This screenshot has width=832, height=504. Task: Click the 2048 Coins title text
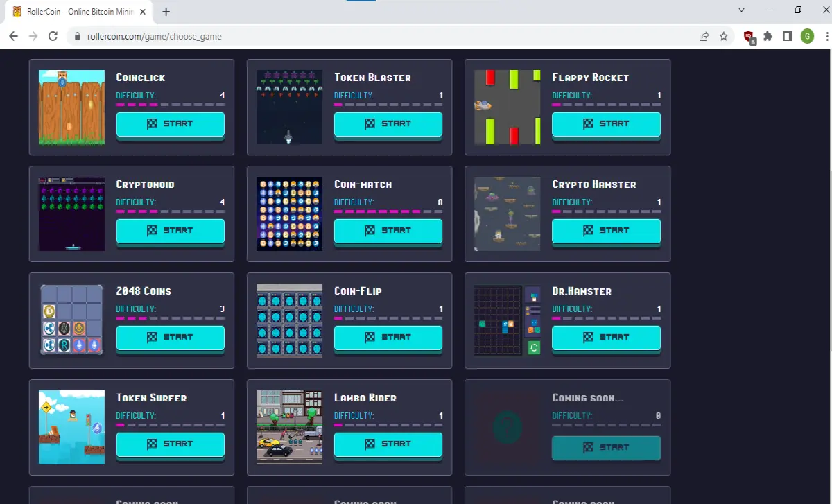coord(144,291)
